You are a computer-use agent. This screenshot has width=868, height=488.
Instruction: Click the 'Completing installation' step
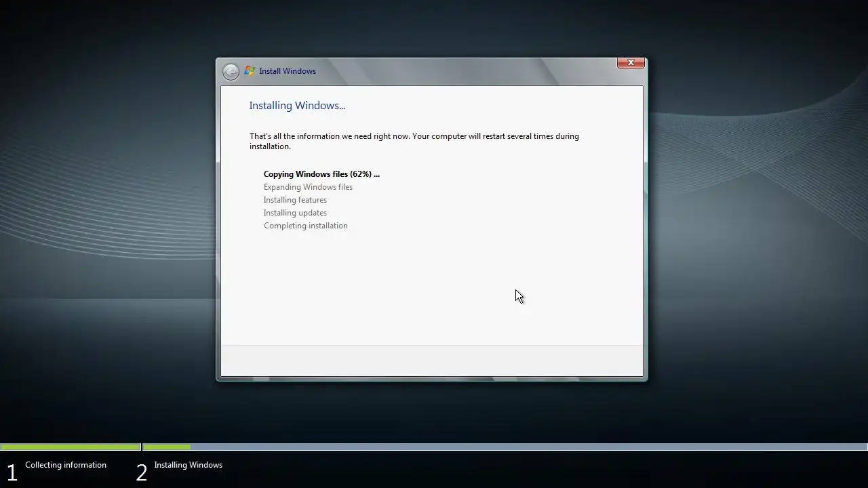[305, 226]
